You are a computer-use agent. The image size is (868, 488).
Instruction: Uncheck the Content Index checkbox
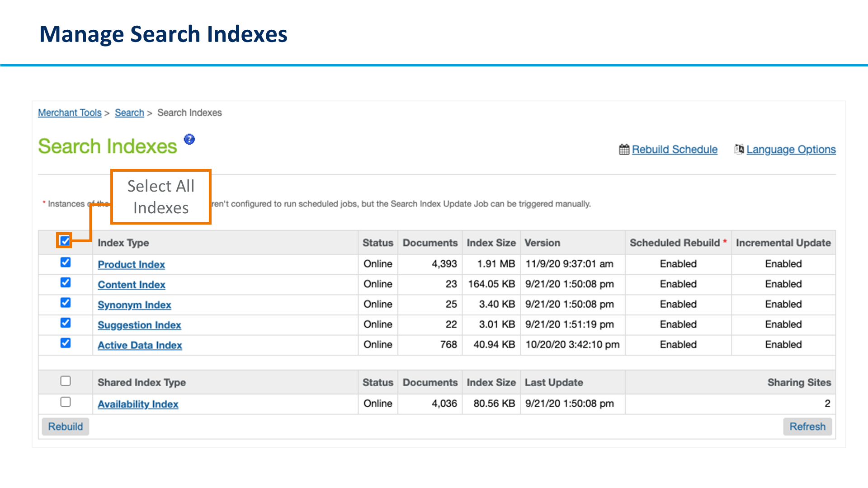[66, 282]
